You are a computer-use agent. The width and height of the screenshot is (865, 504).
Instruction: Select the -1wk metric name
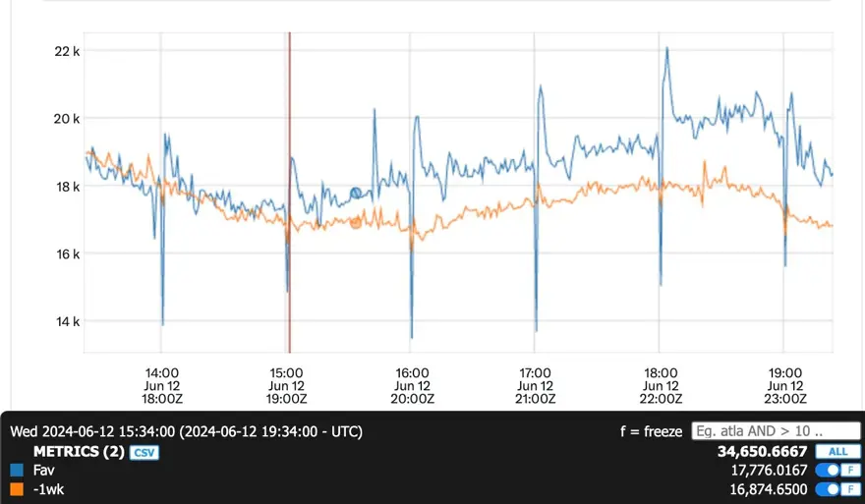coord(47,489)
